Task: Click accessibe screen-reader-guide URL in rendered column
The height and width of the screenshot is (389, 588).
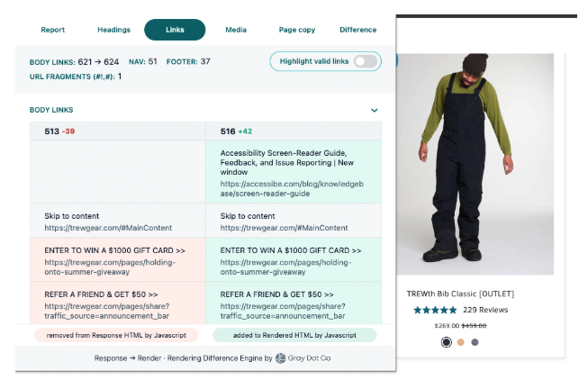Action: click(290, 188)
